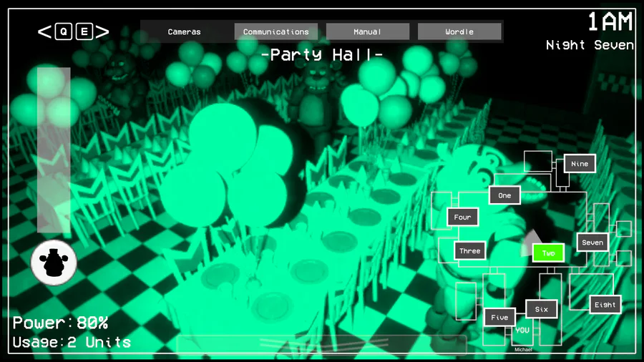Click the vertical gray meter bar
Viewport: 644px width, 362px height.
(54, 150)
